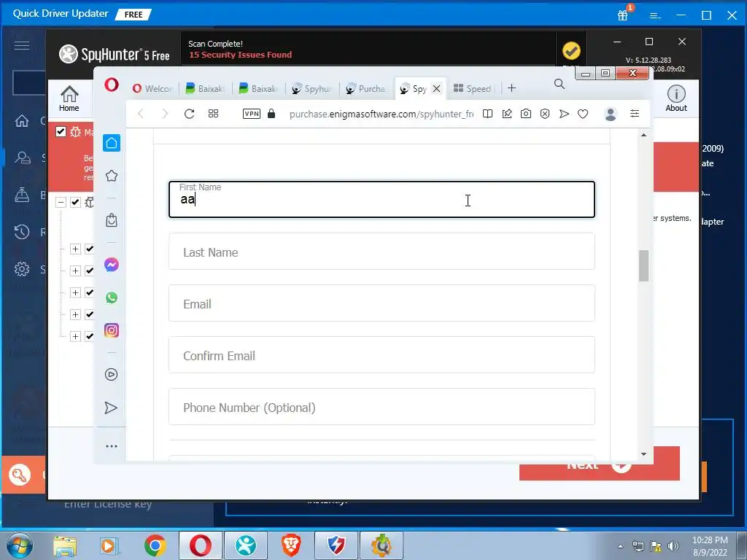This screenshot has height=560, width=747.
Task: Show hidden tray icons arrow
Action: [x=620, y=546]
